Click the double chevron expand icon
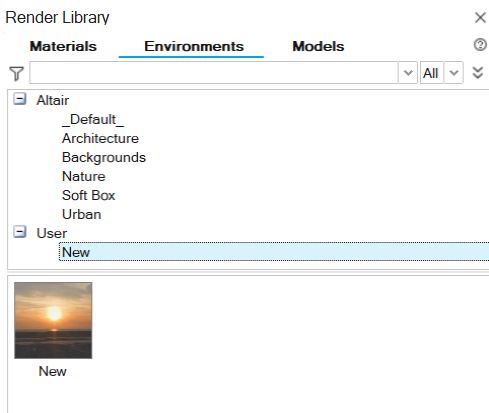The height and width of the screenshot is (413, 489). point(478,72)
